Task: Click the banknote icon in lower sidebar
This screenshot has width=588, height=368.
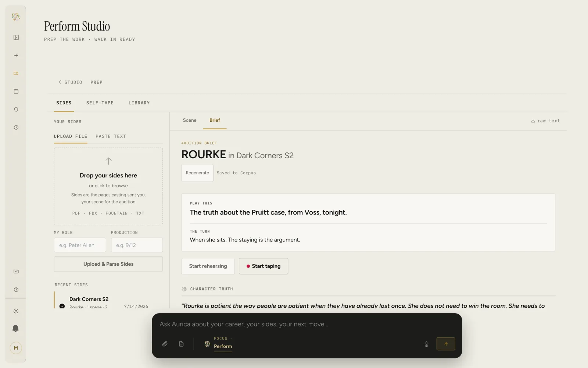Action: click(x=16, y=272)
